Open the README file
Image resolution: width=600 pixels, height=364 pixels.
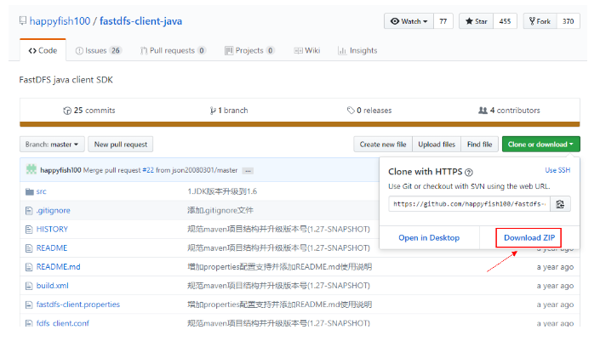(x=52, y=247)
